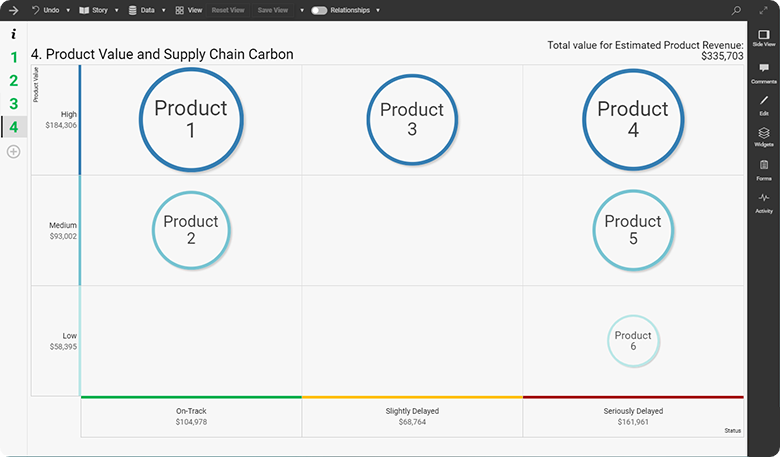Viewport: 780px width, 457px height.
Task: Click the info icon in left sidebar
Action: 13,34
